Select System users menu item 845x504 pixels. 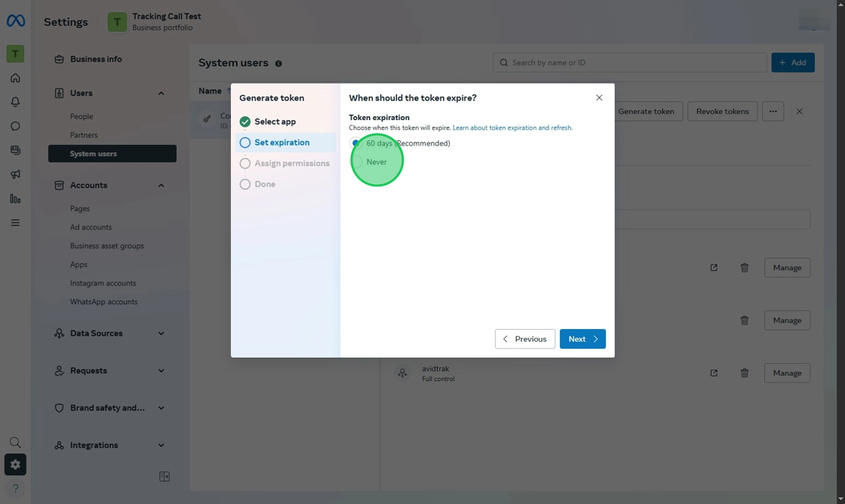112,154
